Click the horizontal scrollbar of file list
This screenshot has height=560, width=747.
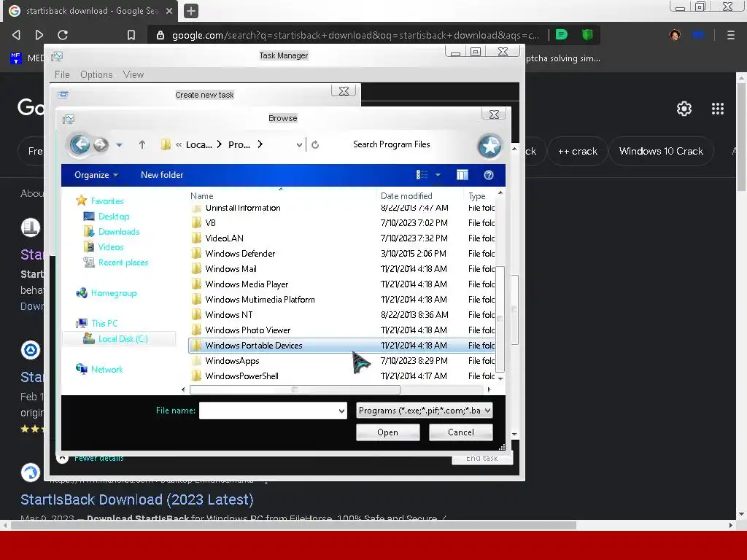pos(295,389)
